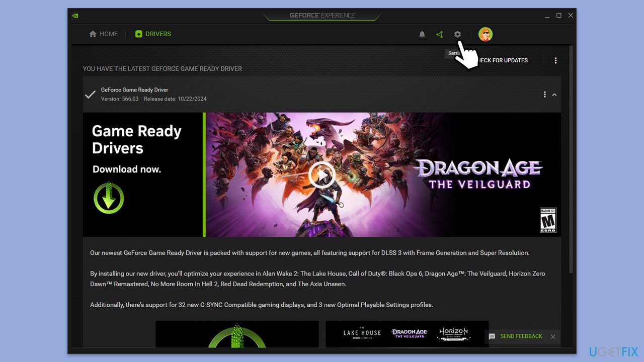Click the Game Ready Drivers banner text
Screen dimensions: 644x362
tap(136, 139)
